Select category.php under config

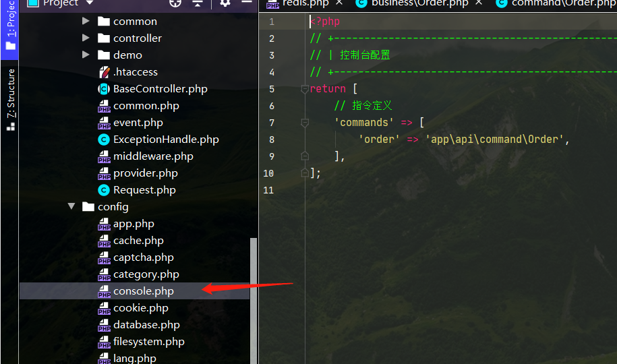click(146, 274)
